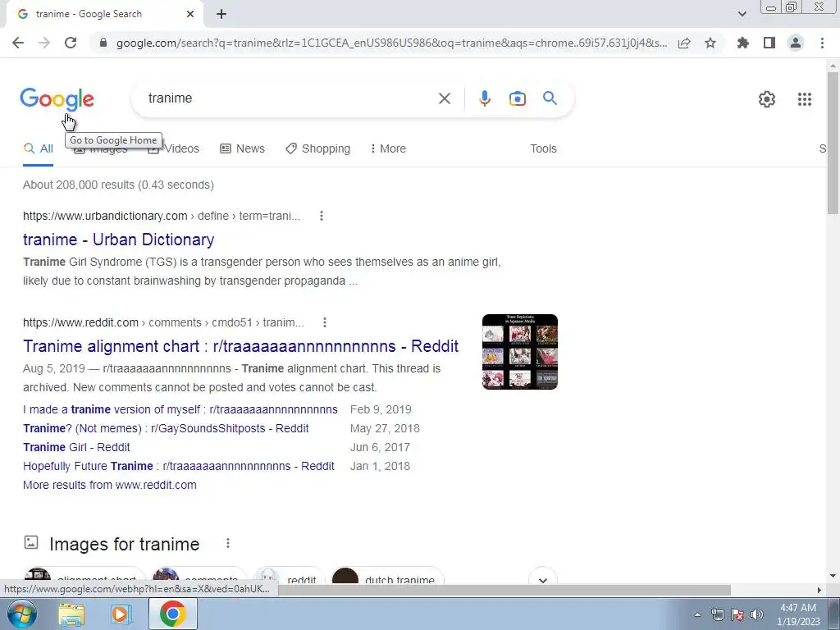Open Windows Explorer from the taskbar
840x630 pixels.
click(71, 614)
